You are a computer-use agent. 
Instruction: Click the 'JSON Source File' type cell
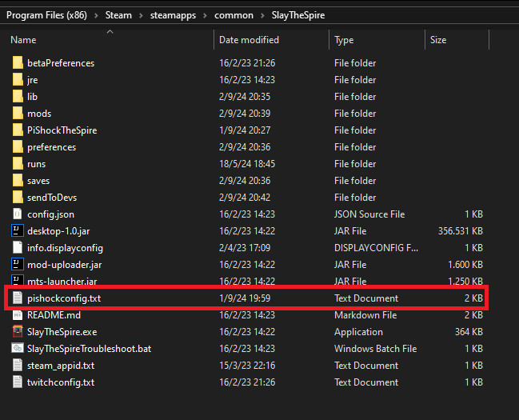pos(369,214)
